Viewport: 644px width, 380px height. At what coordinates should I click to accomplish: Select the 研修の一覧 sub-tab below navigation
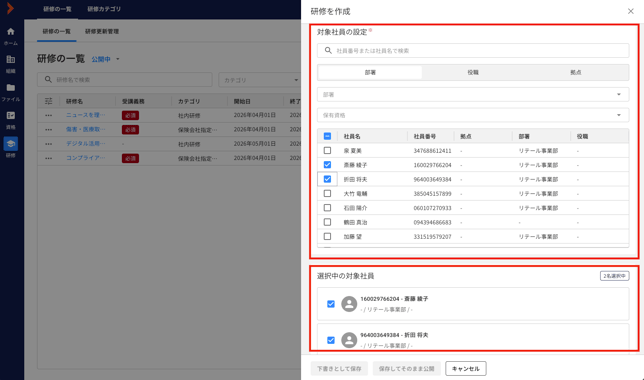pyautogui.click(x=57, y=31)
